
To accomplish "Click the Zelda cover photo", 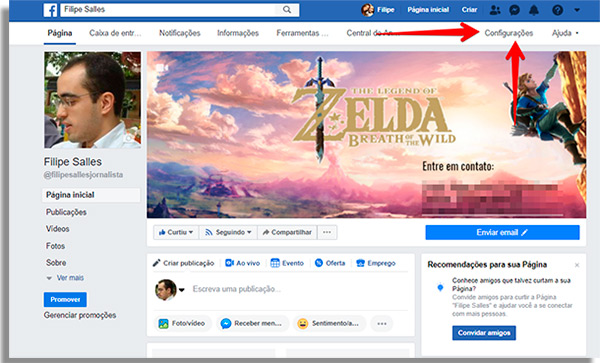I will (366, 135).
